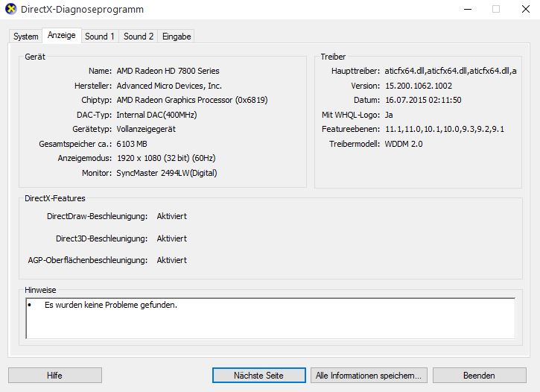
Task: Click the 'WDDM 2.0' driver model value
Action: tap(404, 144)
